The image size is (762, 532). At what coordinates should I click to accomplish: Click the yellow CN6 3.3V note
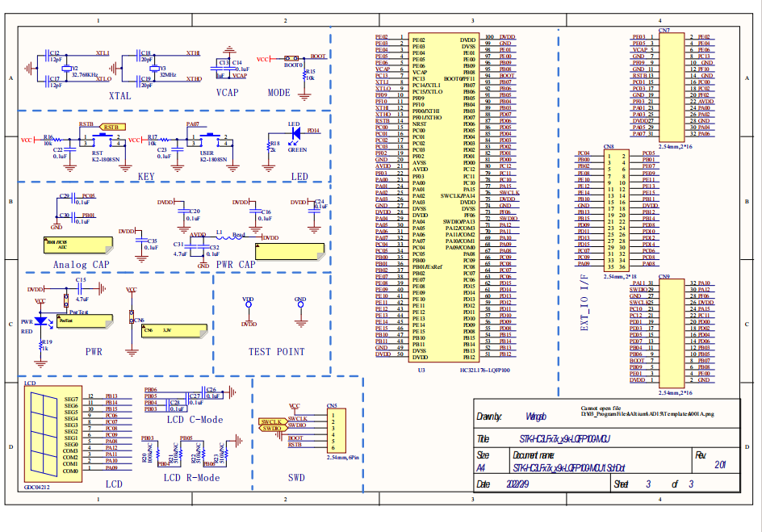pyautogui.click(x=175, y=331)
